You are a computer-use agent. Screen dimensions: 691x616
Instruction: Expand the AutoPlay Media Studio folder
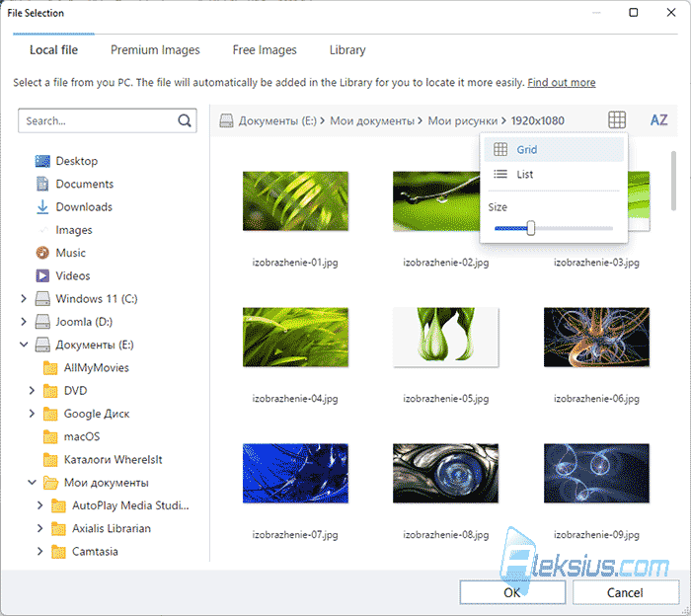pos(40,505)
